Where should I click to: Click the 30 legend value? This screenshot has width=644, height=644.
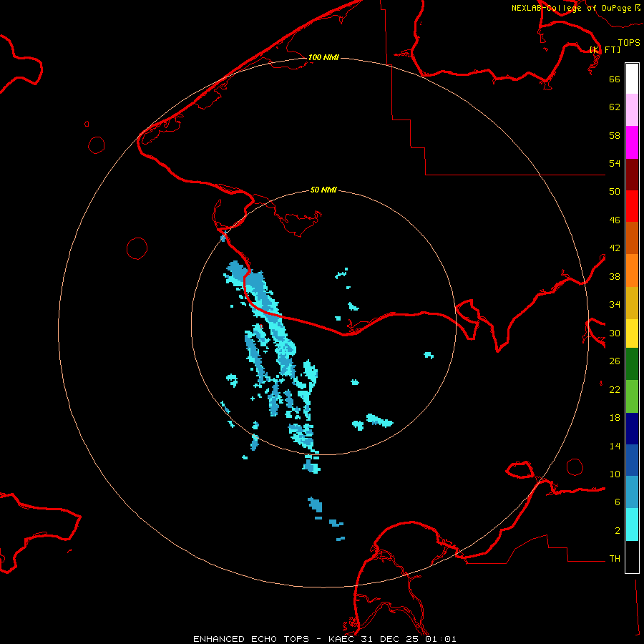(615, 333)
